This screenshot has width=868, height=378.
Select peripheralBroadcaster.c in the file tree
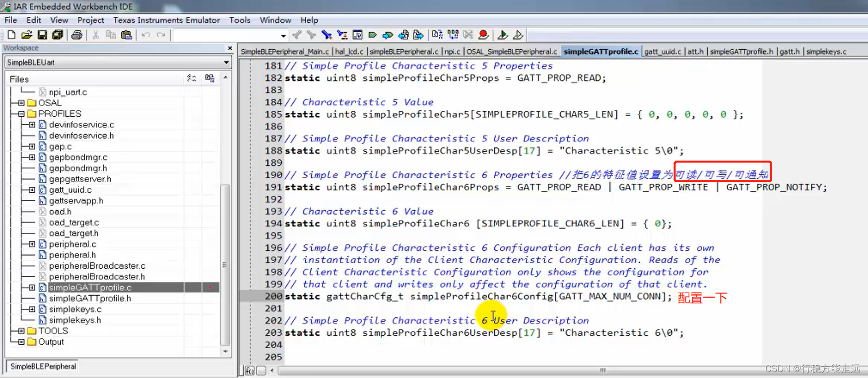coord(97,266)
